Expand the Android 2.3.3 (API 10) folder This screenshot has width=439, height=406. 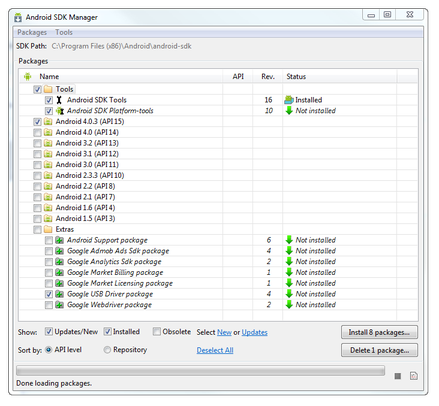pyautogui.click(x=48, y=175)
